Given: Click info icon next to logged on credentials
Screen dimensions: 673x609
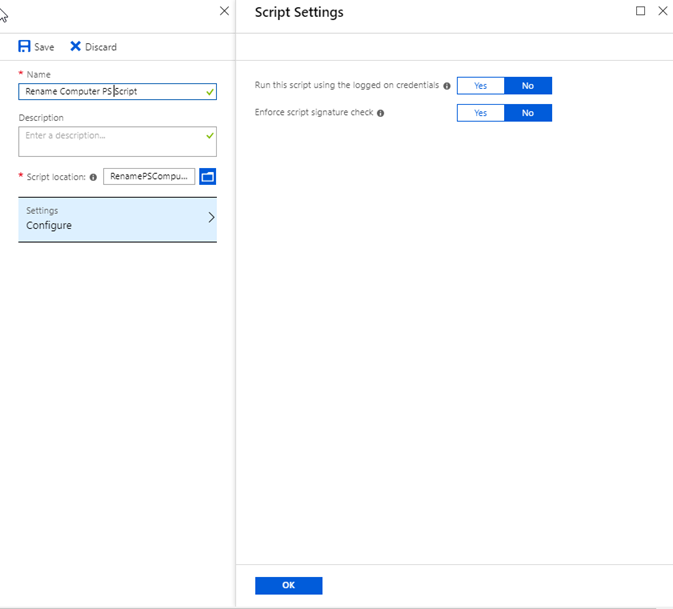Looking at the screenshot, I should (x=447, y=86).
